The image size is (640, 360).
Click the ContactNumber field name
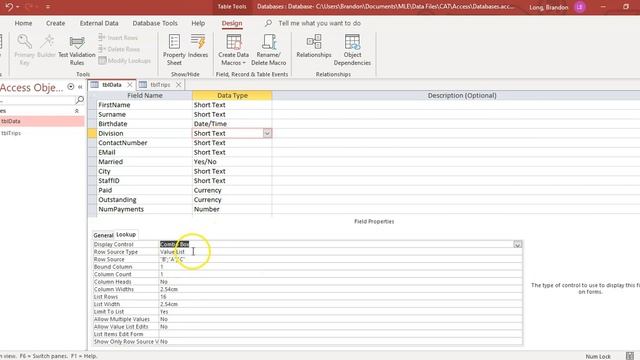tap(144, 143)
